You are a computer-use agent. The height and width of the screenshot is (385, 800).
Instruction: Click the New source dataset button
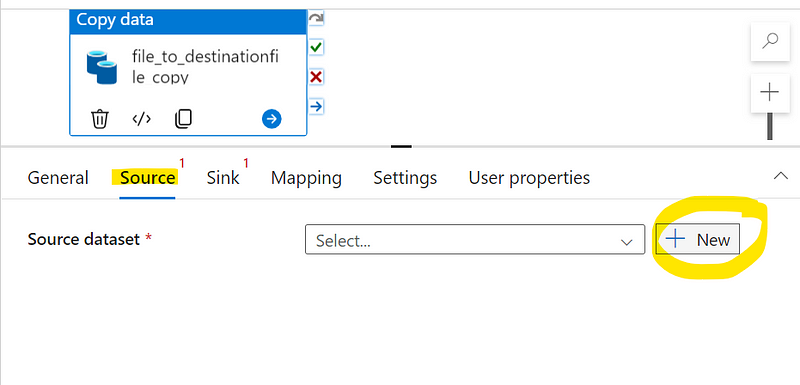click(x=697, y=239)
